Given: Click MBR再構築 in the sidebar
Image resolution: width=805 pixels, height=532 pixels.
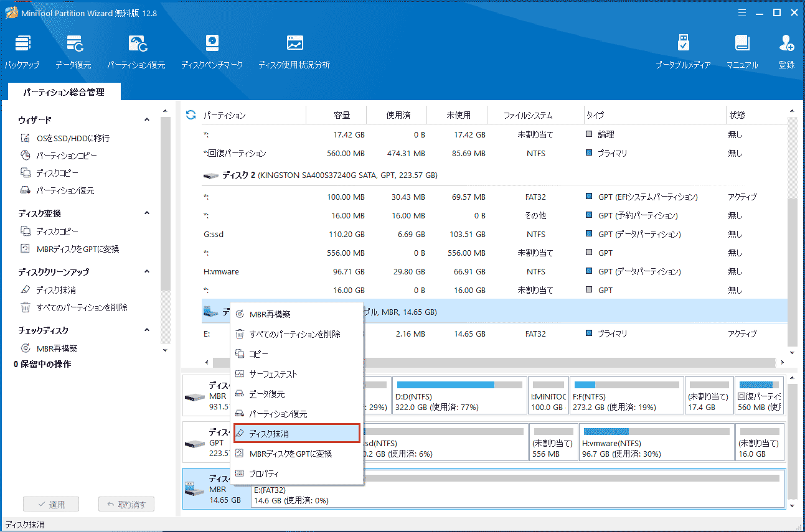Looking at the screenshot, I should coord(49,348).
